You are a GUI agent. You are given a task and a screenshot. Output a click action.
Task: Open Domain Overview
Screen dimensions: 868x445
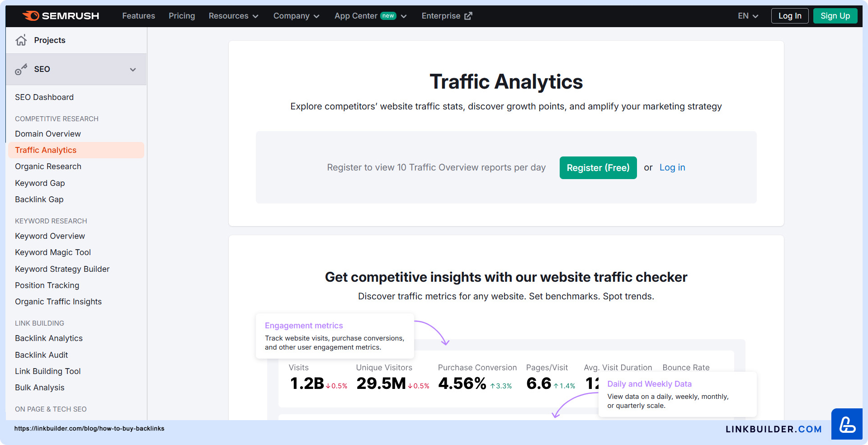pyautogui.click(x=48, y=134)
